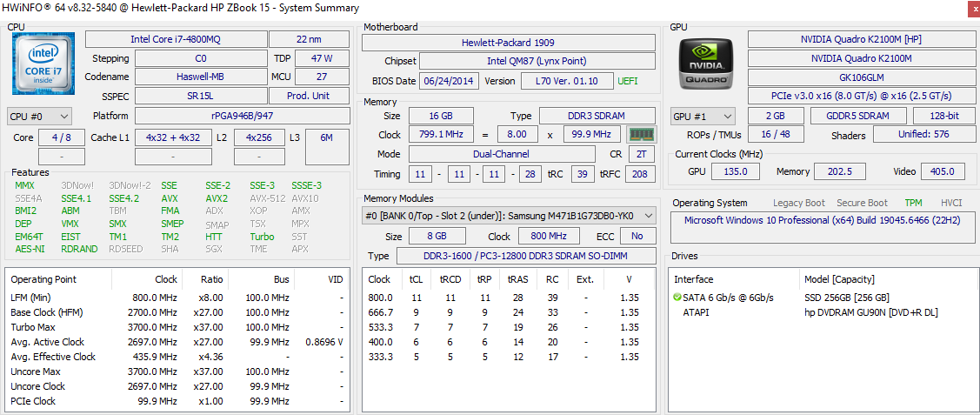Click the green memory module icon
This screenshot has width=980, height=415.
[x=641, y=135]
